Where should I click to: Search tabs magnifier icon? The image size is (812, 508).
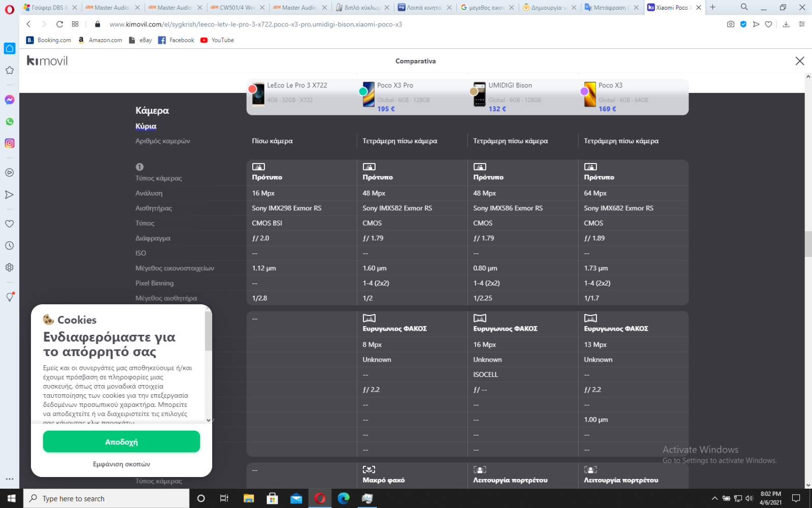click(744, 7)
